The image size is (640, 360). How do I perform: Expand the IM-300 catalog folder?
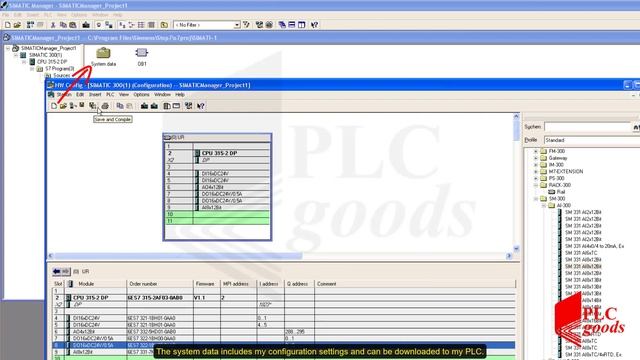(x=536, y=165)
